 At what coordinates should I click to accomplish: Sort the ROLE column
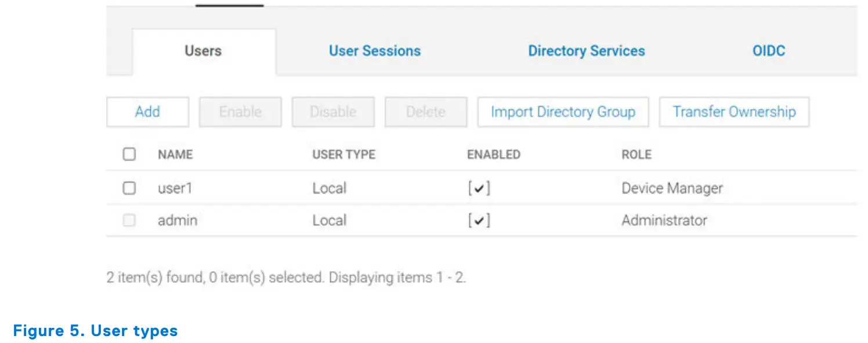[636, 154]
